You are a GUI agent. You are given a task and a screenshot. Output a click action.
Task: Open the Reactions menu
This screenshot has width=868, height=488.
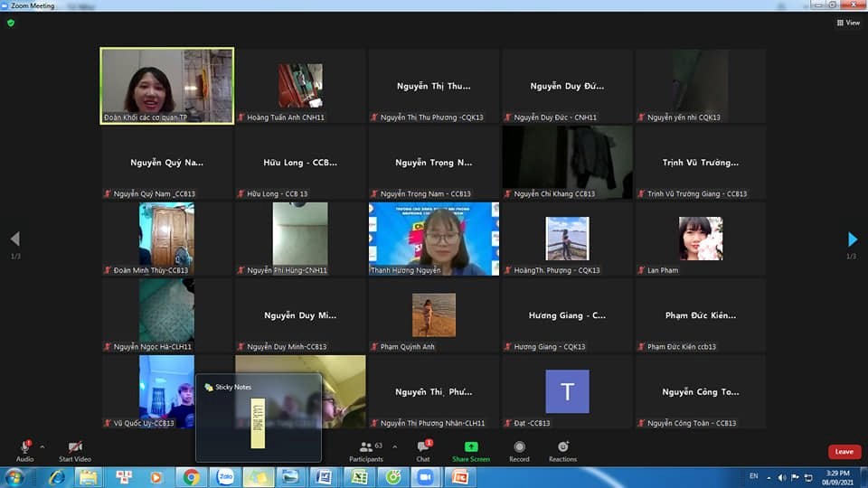(x=563, y=451)
